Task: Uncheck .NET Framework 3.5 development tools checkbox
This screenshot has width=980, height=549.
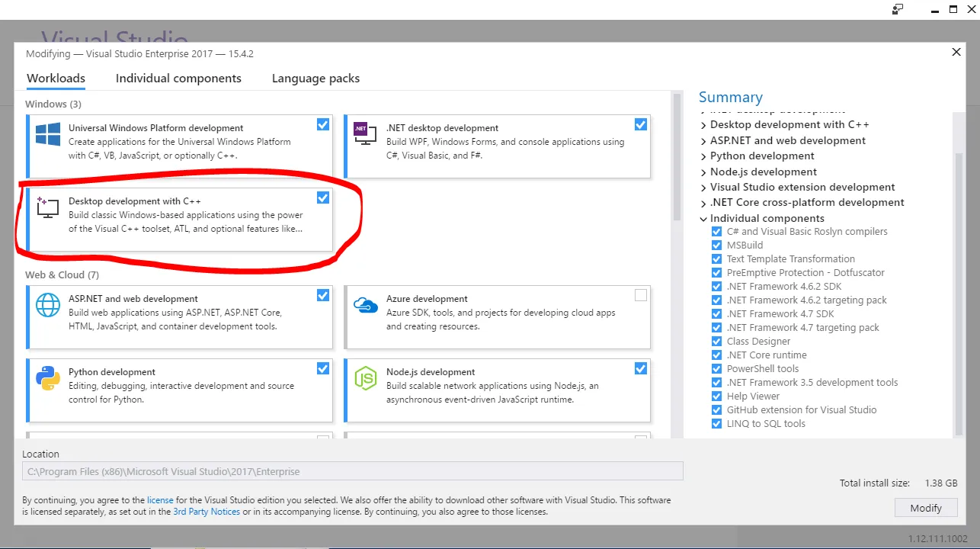Action: (716, 383)
